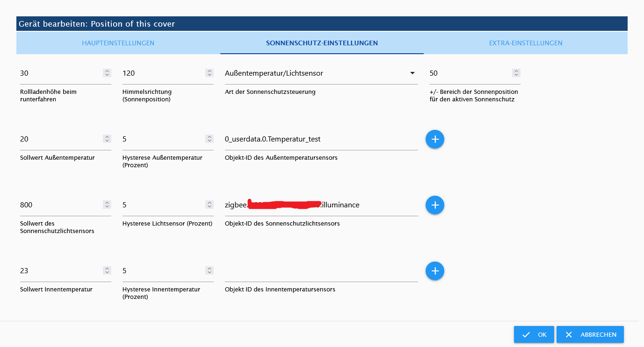Focus Objekt-ID des Außentemperatursensors text field
This screenshot has height=347, width=644.
321,139
